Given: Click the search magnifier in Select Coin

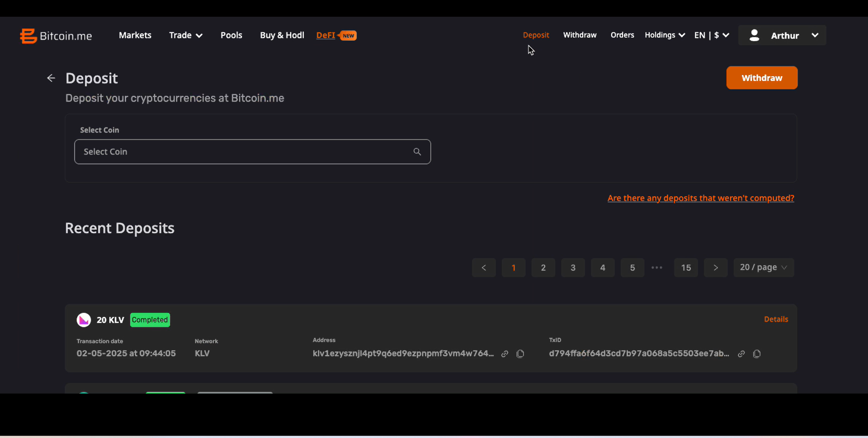Looking at the screenshot, I should click(417, 152).
